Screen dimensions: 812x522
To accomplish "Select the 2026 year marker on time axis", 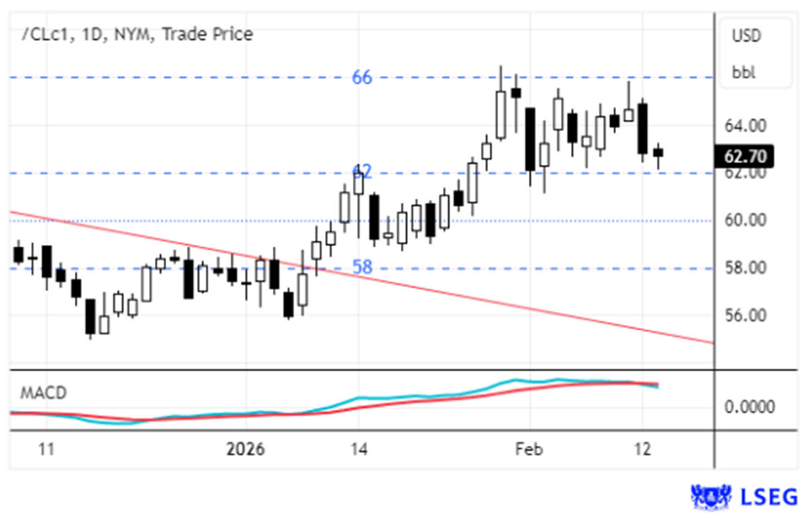I will pos(245,449).
